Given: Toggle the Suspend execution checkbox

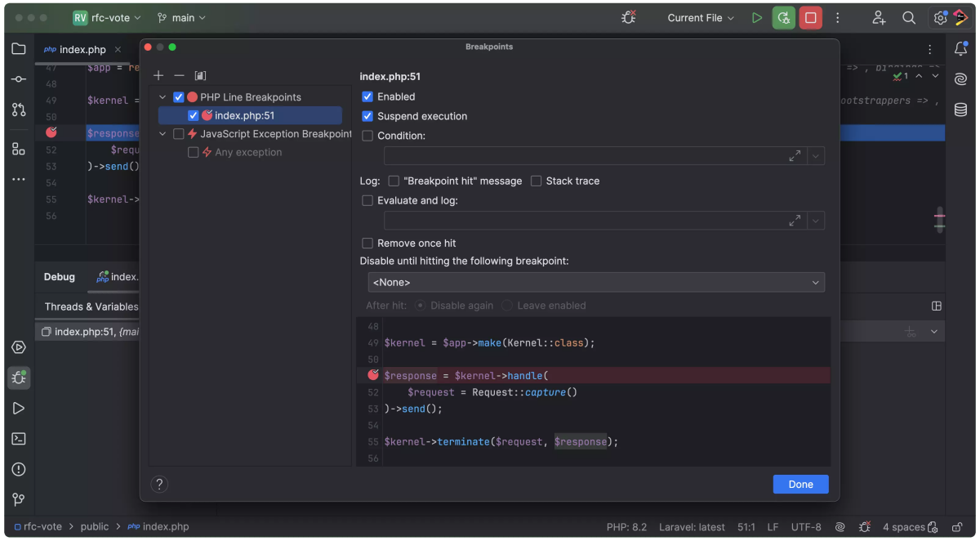Looking at the screenshot, I should (x=367, y=116).
